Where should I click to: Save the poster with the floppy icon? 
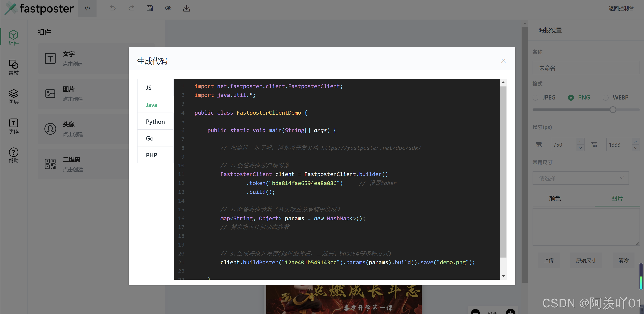pos(149,8)
